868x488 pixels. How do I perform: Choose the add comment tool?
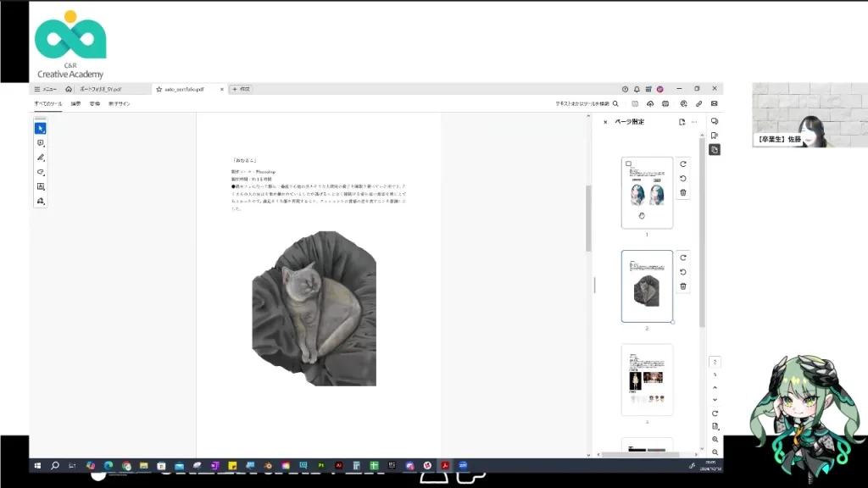tap(40, 143)
